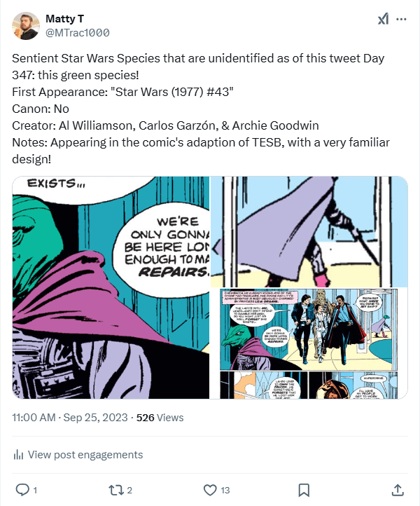The width and height of the screenshot is (420, 506).
Task: Open Matty T's profile picture
Action: (26, 25)
